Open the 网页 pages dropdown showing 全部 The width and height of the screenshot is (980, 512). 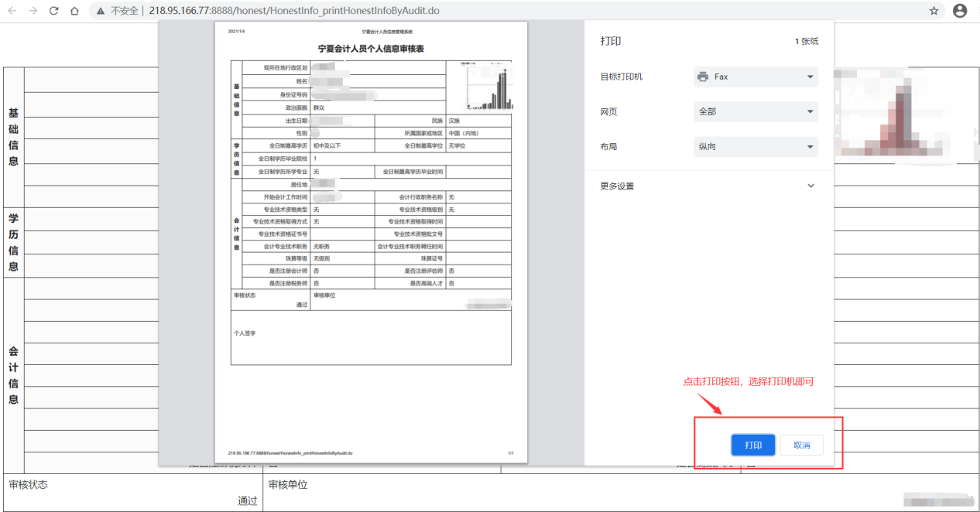(756, 111)
